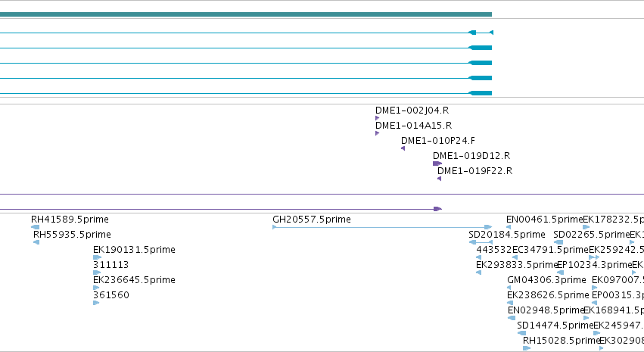The width and height of the screenshot is (644, 352).
Task: Click the EK190131.5prime arrow glyph
Action: tap(97, 257)
